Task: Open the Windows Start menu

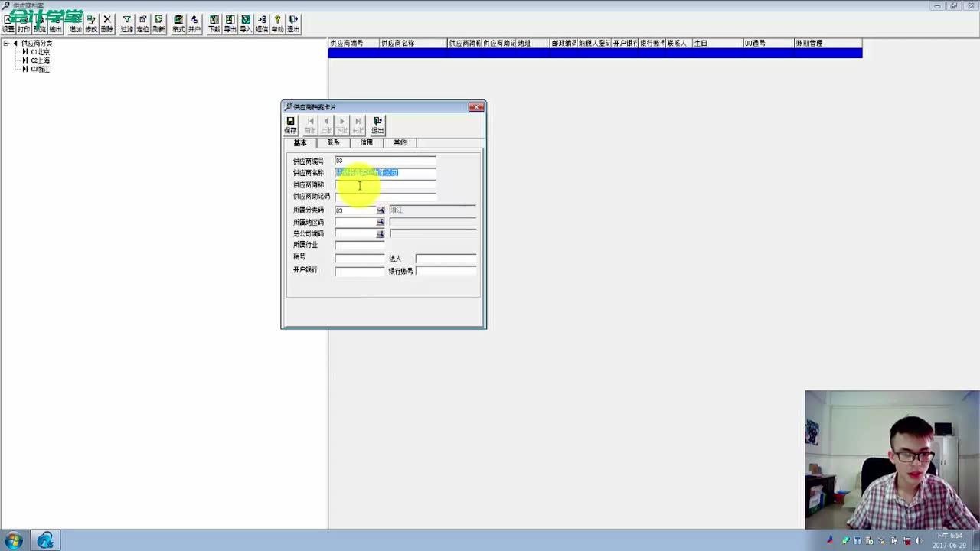Action: pos(13,540)
